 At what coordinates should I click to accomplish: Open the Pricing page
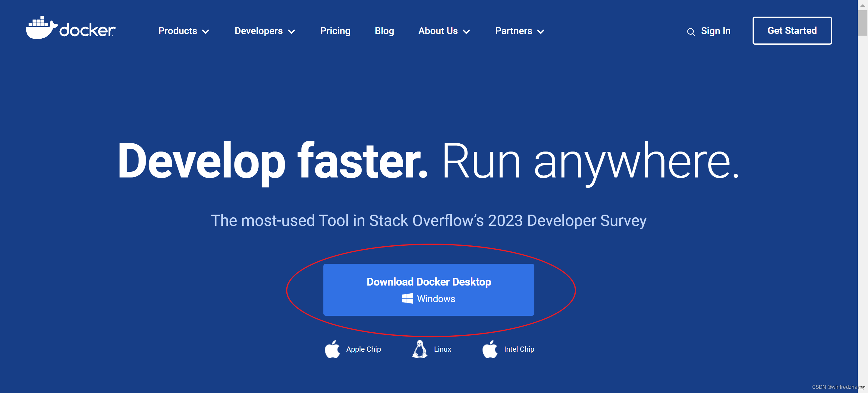(335, 31)
